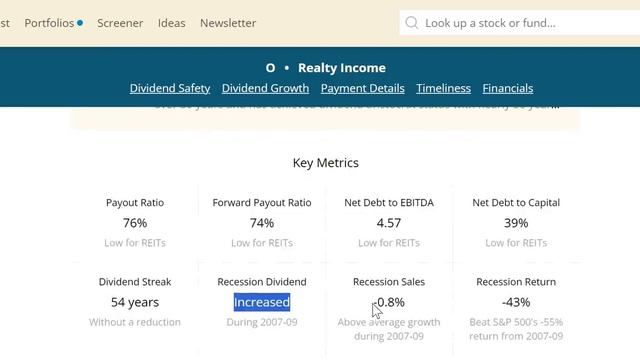Jump to the Dividend Growth section
The height and width of the screenshot is (360, 640).
(x=265, y=88)
